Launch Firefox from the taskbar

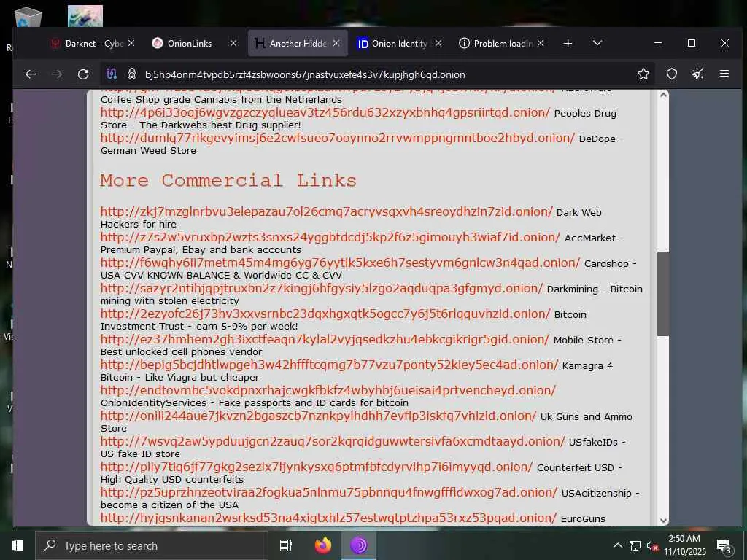pyautogui.click(x=323, y=545)
